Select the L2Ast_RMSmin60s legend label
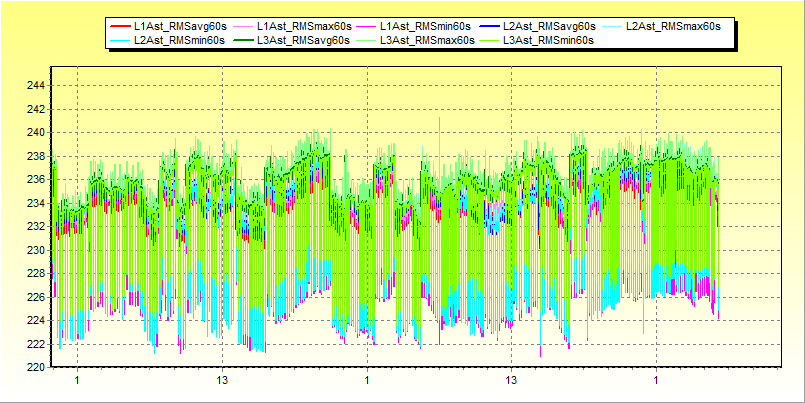The image size is (805, 403). pos(178,40)
